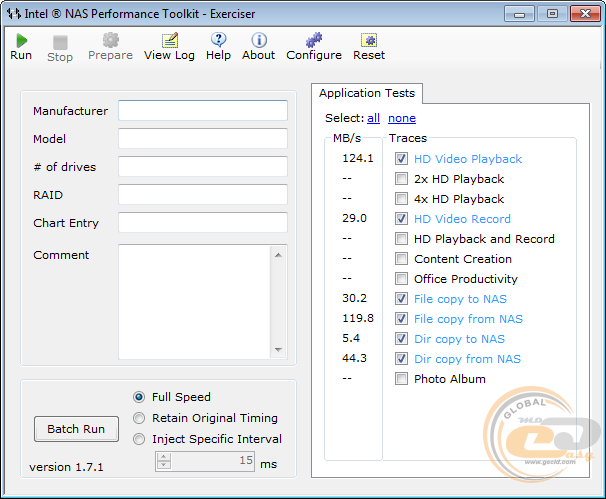
Task: Click the Batch Run button
Action: coord(76,429)
